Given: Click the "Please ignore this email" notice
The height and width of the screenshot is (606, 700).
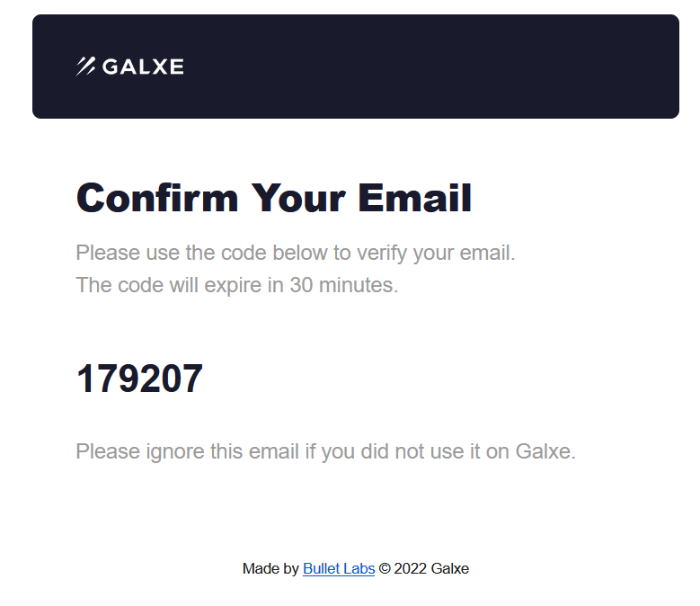Looking at the screenshot, I should click(x=326, y=451).
